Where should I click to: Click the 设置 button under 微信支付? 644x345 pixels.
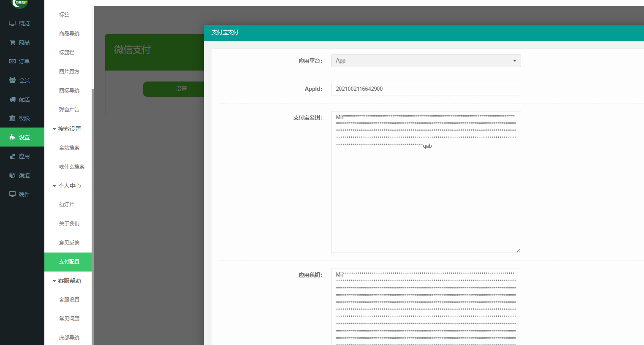[174, 89]
